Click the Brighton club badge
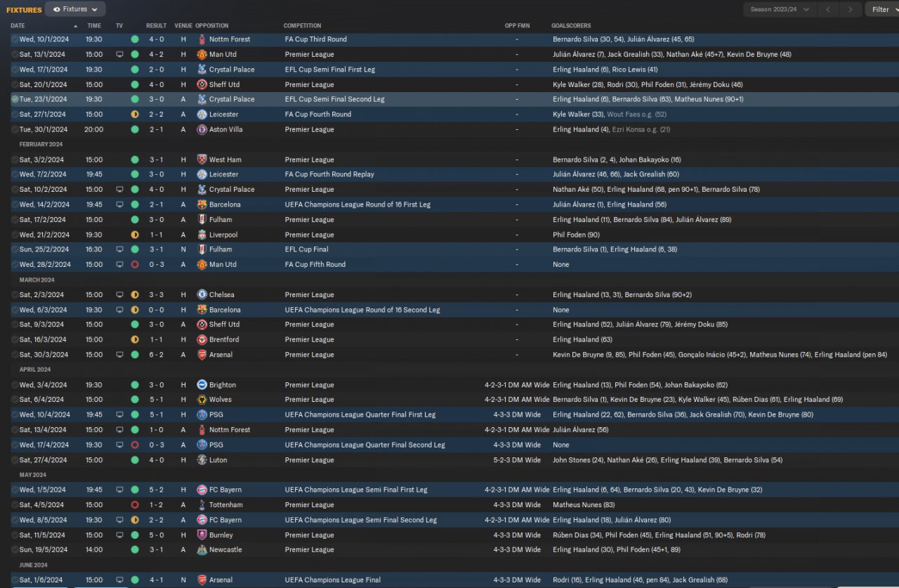This screenshot has width=899, height=588. point(202,385)
